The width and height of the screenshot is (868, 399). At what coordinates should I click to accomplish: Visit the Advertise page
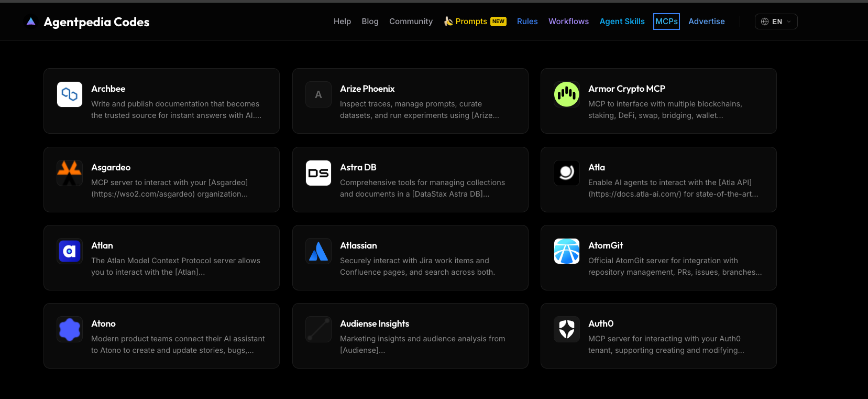tap(707, 21)
